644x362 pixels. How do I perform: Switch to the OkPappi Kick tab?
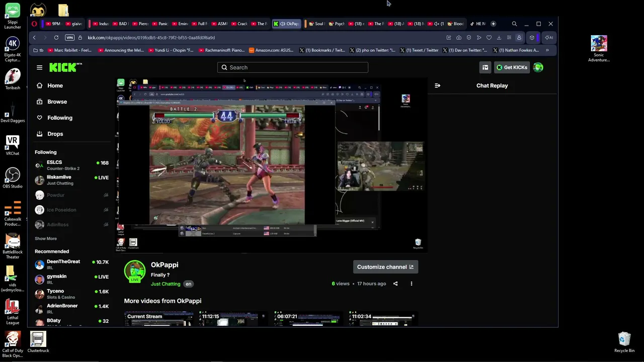pyautogui.click(x=286, y=24)
